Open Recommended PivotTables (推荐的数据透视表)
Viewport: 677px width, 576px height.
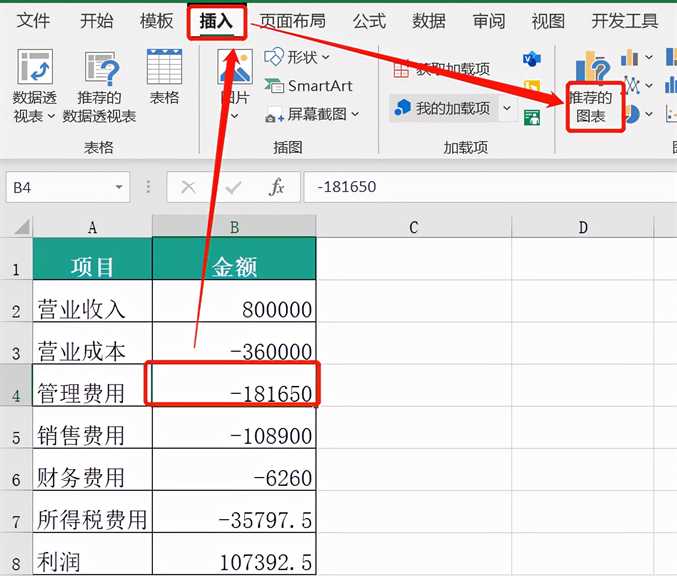(x=99, y=69)
